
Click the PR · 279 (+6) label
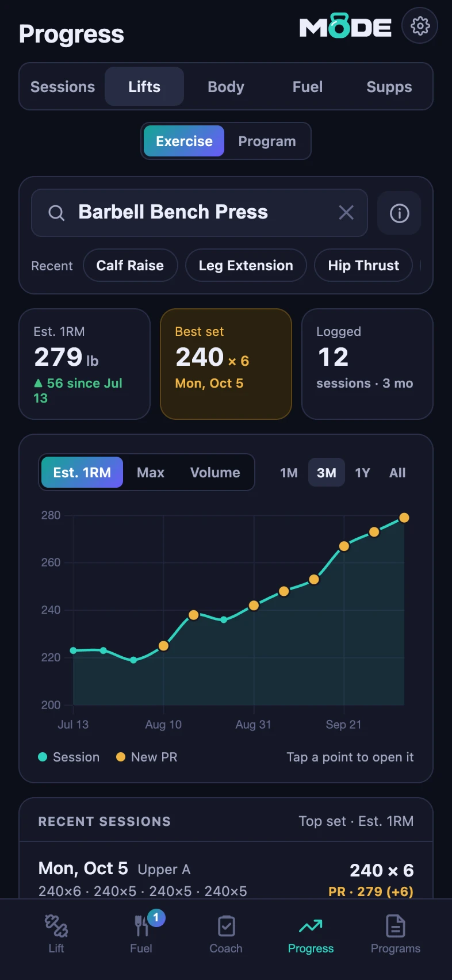(x=371, y=891)
